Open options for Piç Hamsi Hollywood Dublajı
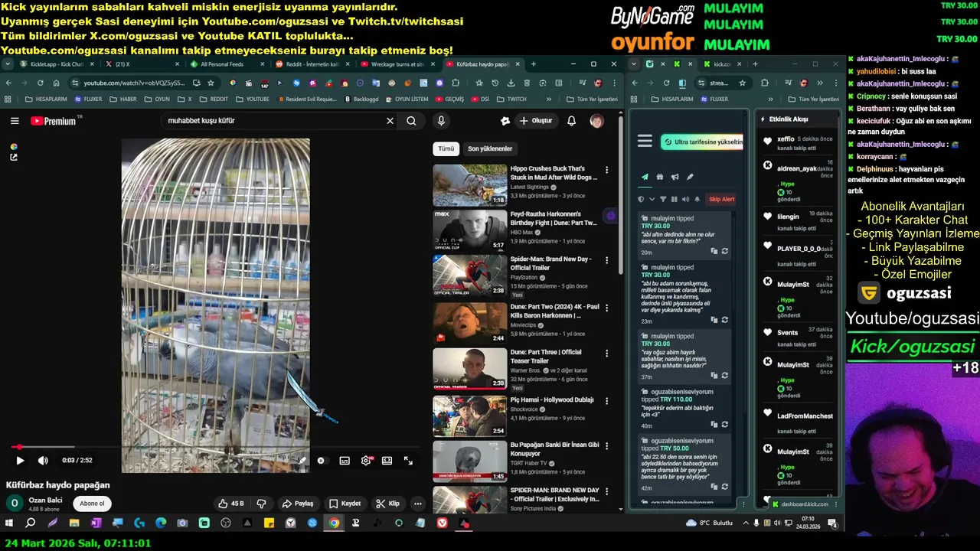The image size is (980, 551). coord(607,401)
